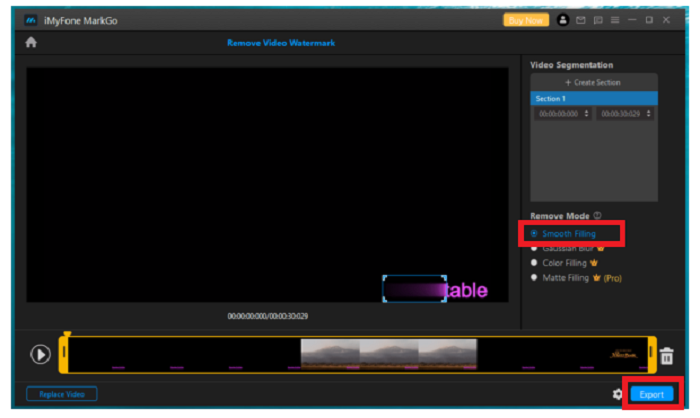Image resolution: width=700 pixels, height=418 pixels.
Task: Click the Buy Now button
Action: coord(526,20)
